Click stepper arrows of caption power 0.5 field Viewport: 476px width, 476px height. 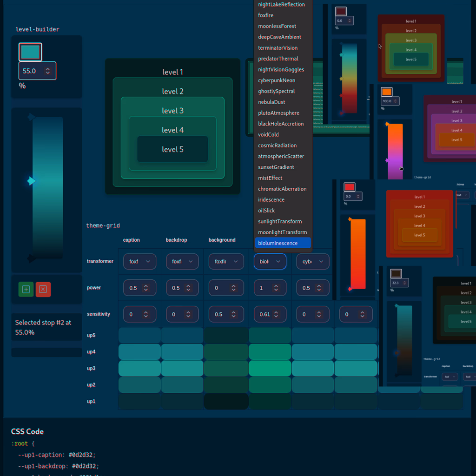click(146, 288)
